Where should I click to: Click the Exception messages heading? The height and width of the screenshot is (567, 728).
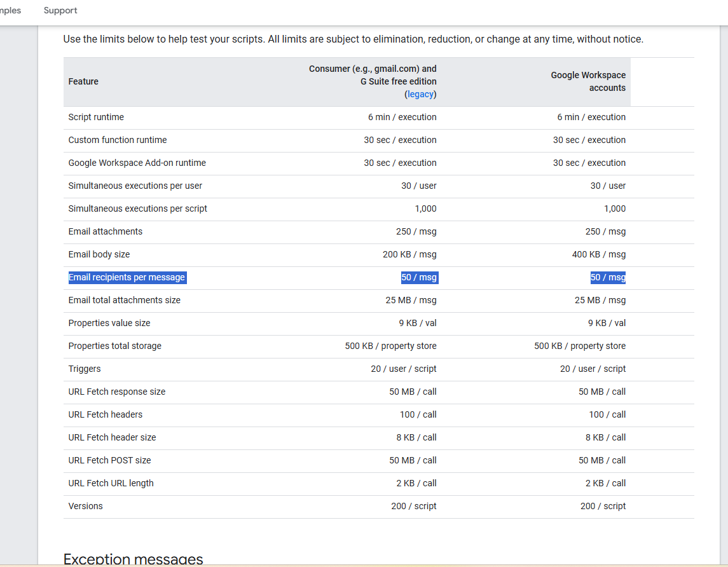pos(133,559)
